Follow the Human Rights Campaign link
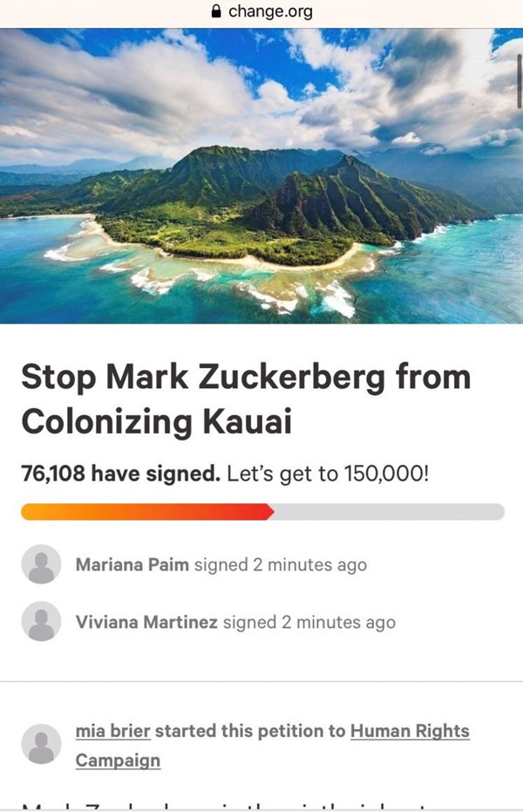Viewport: 523px width, 812px height. tap(410, 731)
